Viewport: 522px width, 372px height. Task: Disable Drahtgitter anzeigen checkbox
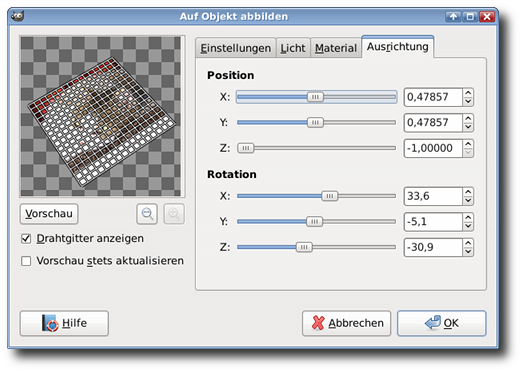[26, 239]
